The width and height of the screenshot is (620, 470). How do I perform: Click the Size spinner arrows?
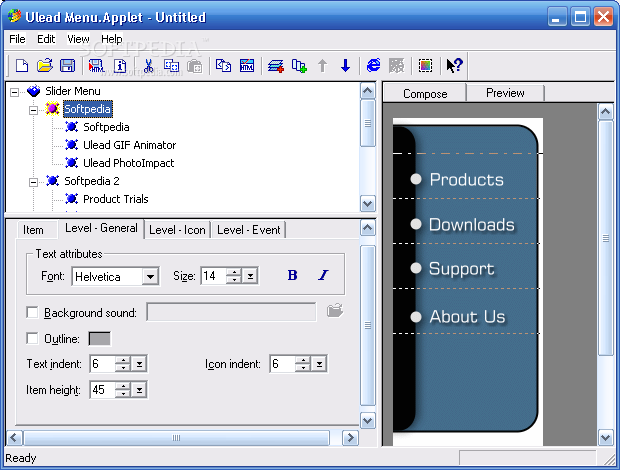(x=234, y=276)
